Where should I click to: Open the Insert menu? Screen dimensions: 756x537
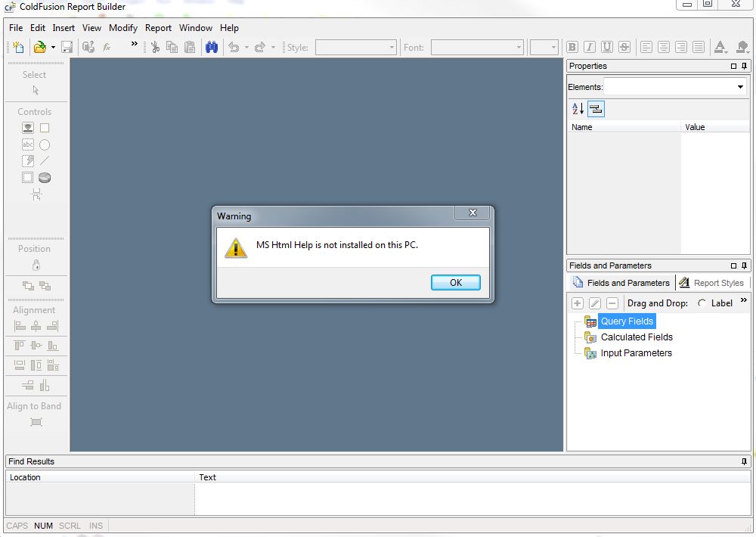64,28
